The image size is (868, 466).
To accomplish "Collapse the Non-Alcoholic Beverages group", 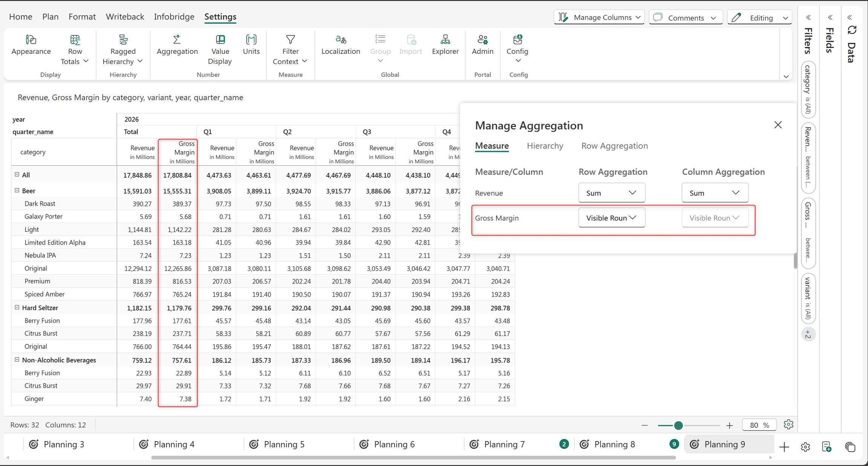I will click(x=17, y=360).
